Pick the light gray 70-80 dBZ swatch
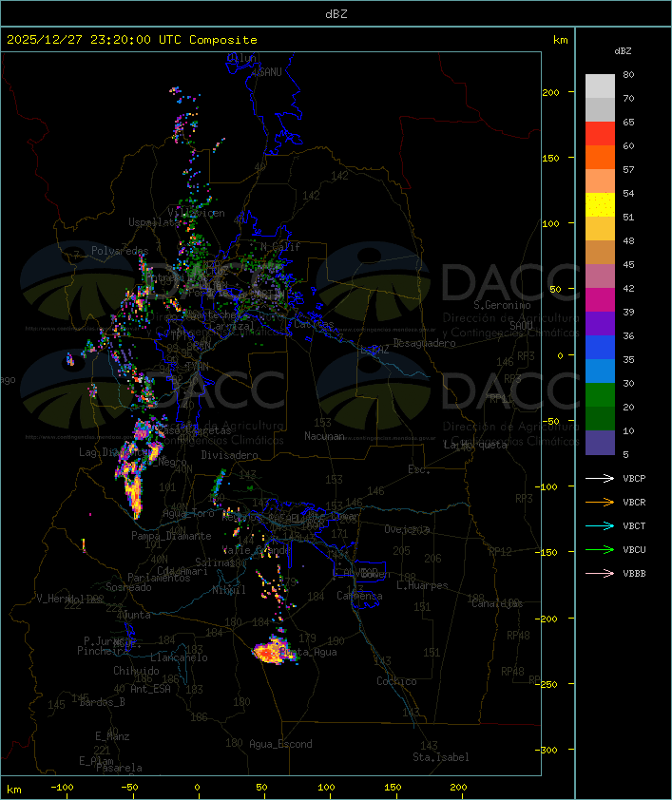The width and height of the screenshot is (672, 800). [600, 86]
